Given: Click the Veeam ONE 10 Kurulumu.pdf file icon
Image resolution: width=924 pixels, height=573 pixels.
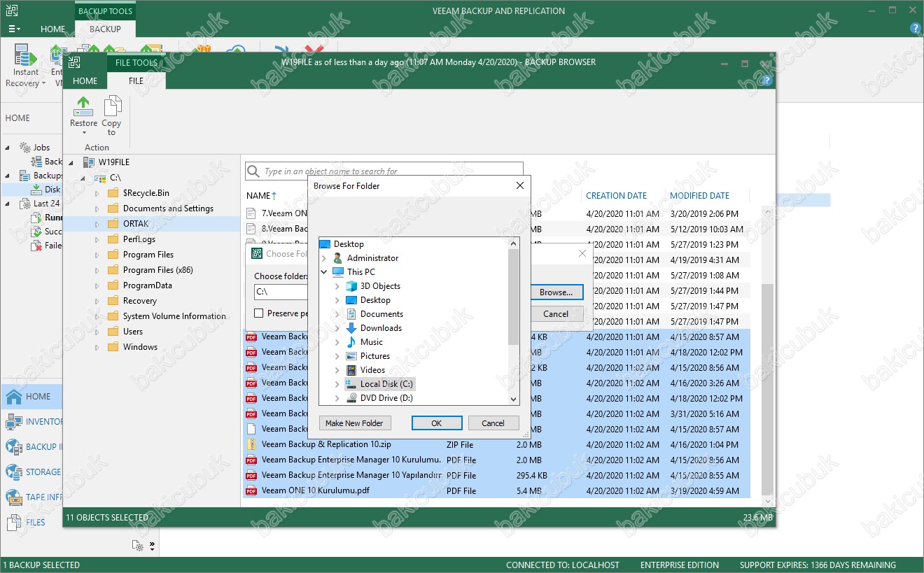Looking at the screenshot, I should click(x=251, y=491).
